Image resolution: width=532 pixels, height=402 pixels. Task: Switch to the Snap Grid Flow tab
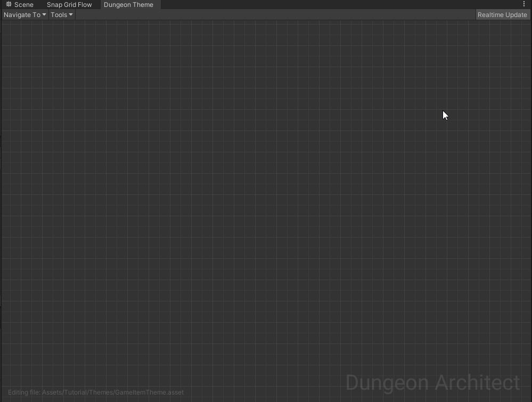[x=69, y=5]
